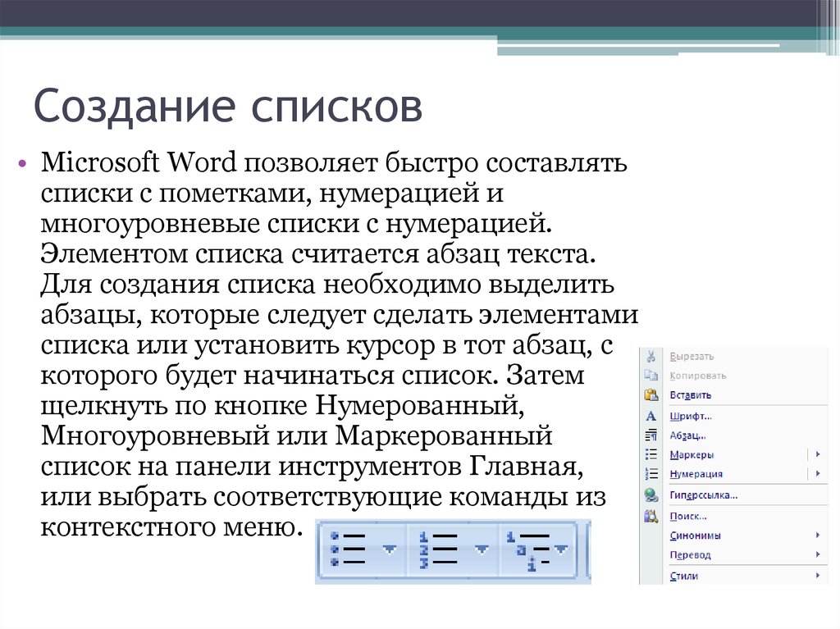
Task: Click the slide title Создание списков
Action: [228, 106]
